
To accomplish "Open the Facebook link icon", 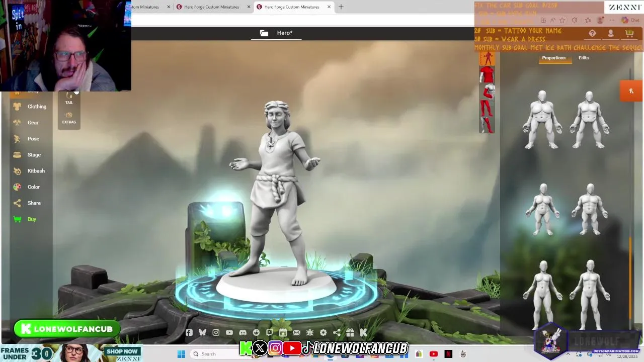I will click(189, 332).
